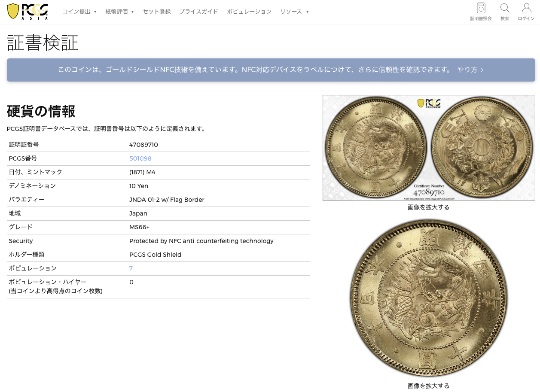540x392 pixels.
Task: Open the 証明書照会 certificate lookup icon
Action: point(481,8)
